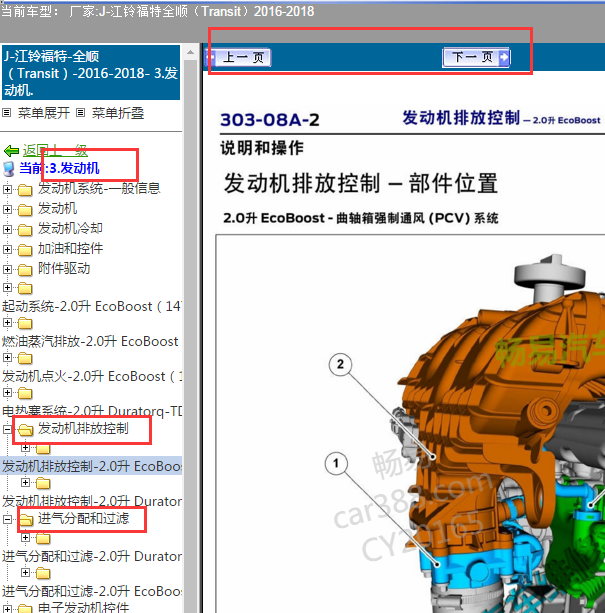The width and height of the screenshot is (605, 613).
Task: Click folder icon above 燃油蒸汽排放-2.0升 EcoBoost
Action: tap(25, 324)
